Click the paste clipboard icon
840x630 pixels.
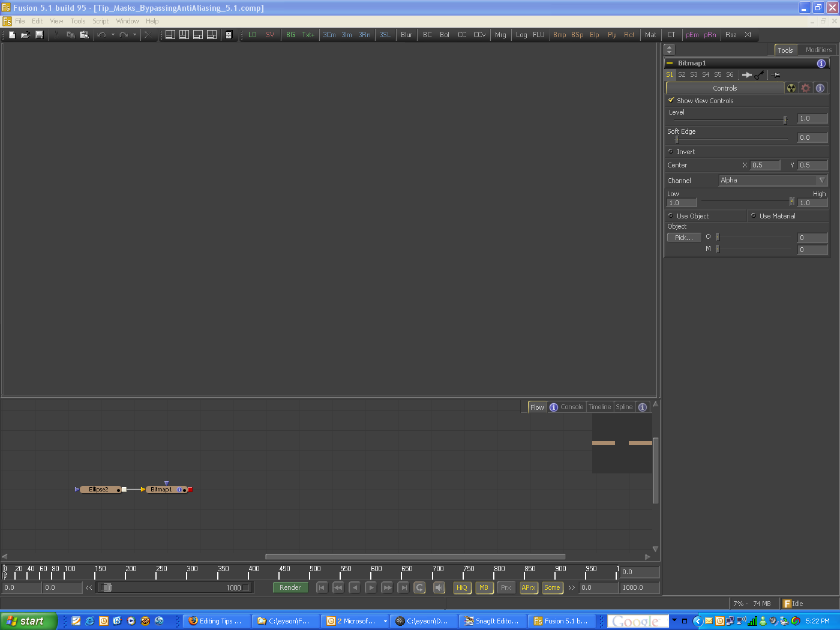(x=84, y=35)
